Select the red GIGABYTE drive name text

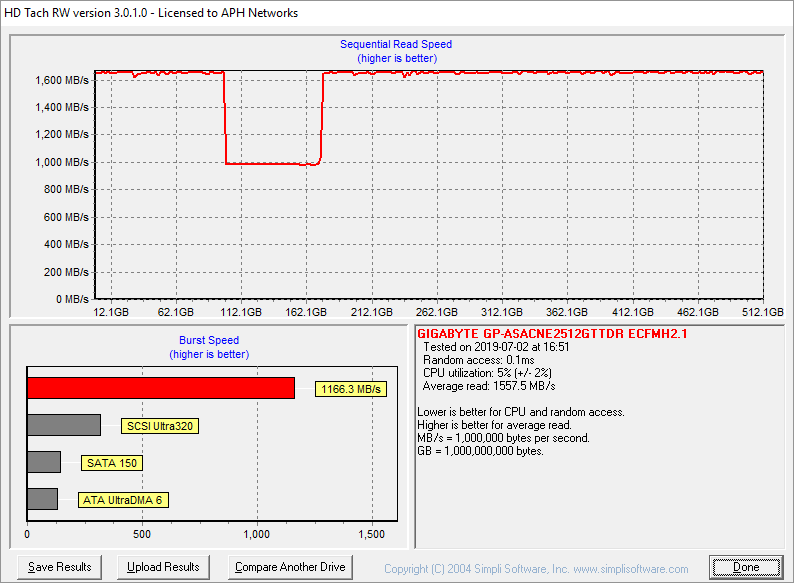click(552, 333)
